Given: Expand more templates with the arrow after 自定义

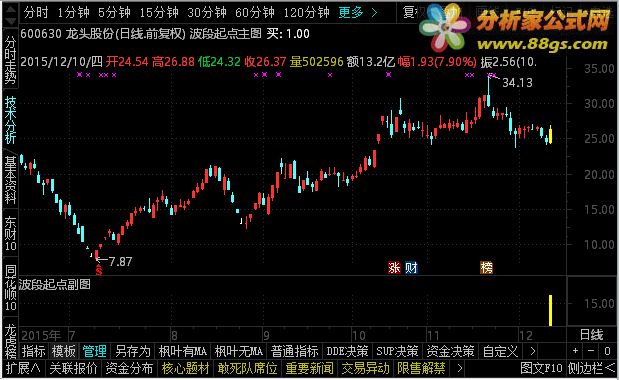Looking at the screenshot, I should [x=532, y=351].
